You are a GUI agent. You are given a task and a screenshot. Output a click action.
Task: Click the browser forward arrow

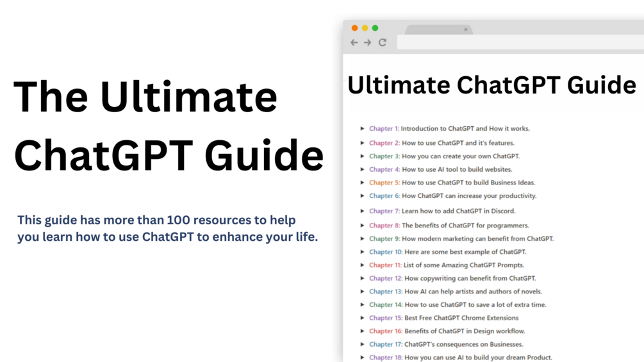[x=368, y=42]
